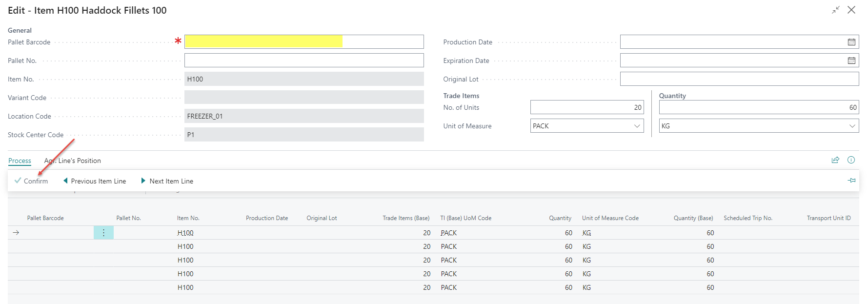Image resolution: width=868 pixels, height=304 pixels.
Task: Close the Edit Item dialog
Action: [851, 10]
